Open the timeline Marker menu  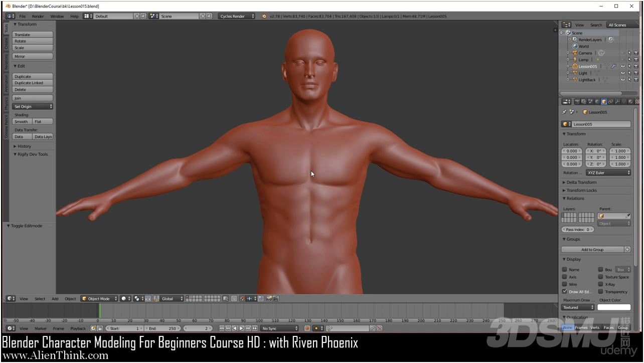(x=40, y=328)
